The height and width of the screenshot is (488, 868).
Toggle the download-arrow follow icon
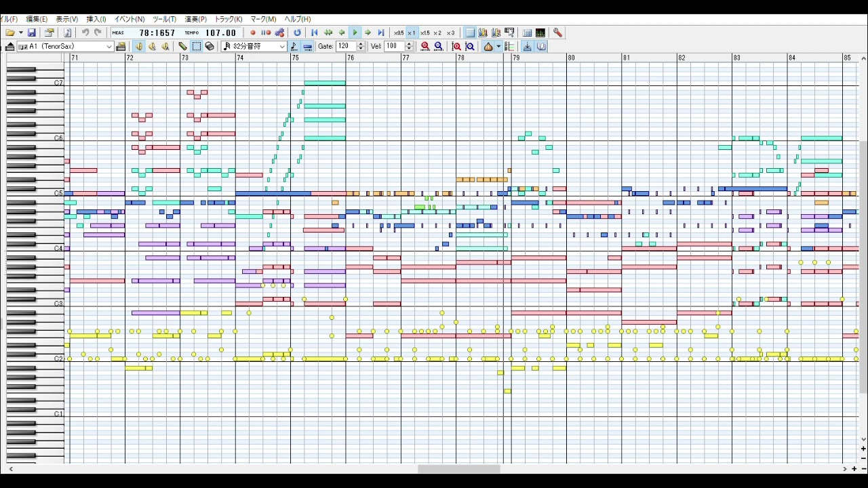(x=528, y=46)
